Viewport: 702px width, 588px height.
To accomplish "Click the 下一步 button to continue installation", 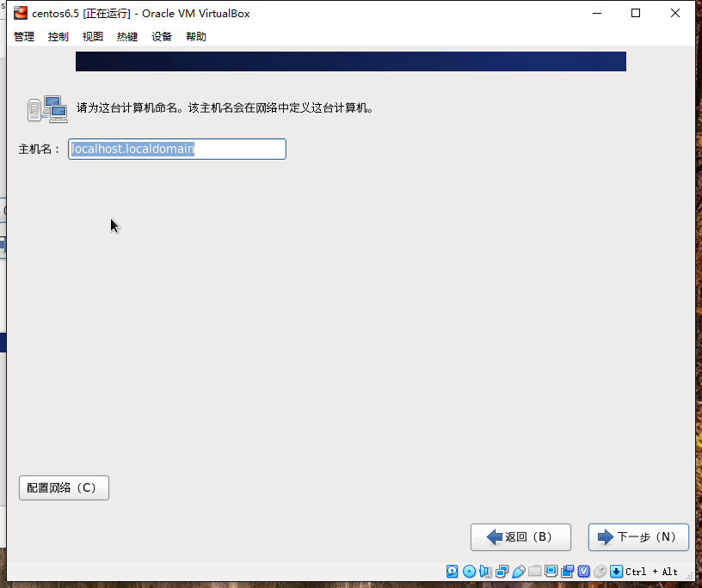I will pyautogui.click(x=638, y=536).
